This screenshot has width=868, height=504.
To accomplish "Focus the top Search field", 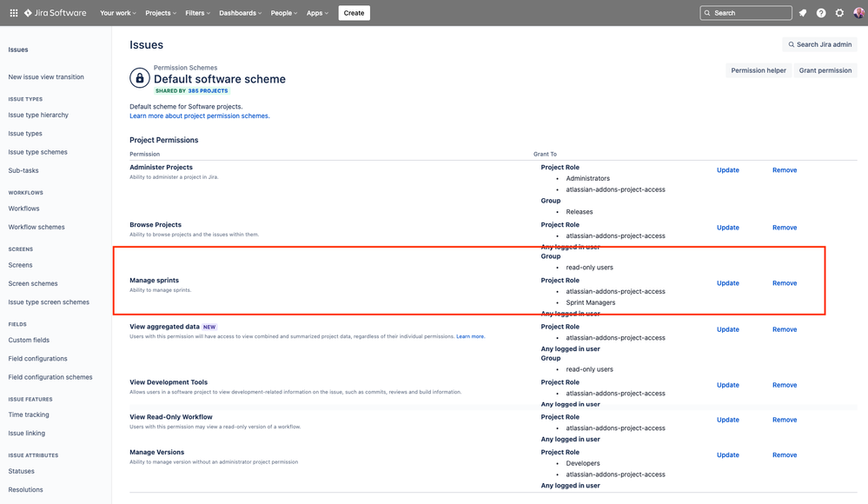I will click(x=745, y=13).
